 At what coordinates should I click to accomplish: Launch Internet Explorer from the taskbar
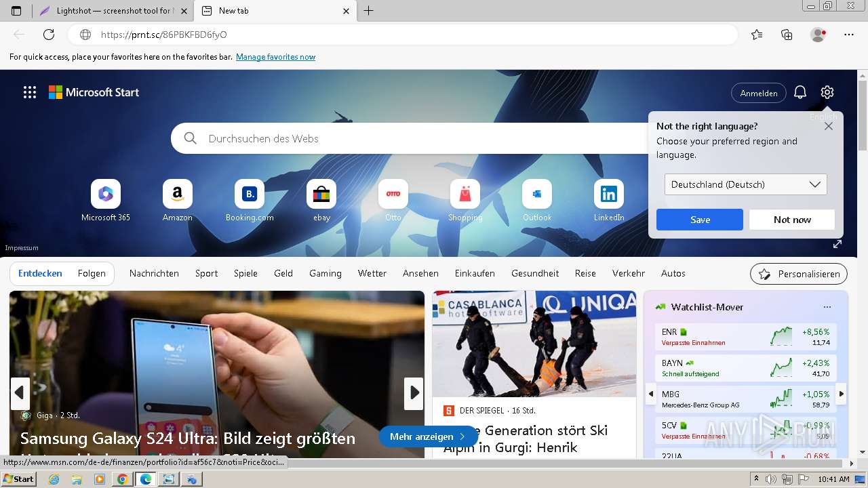(54, 479)
